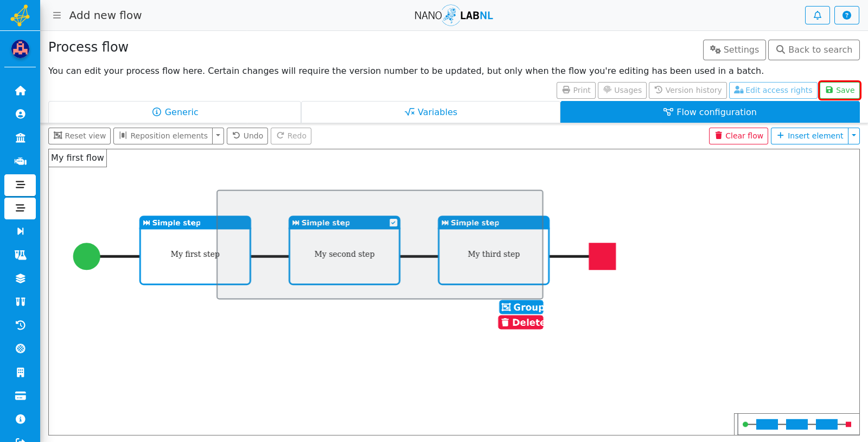Image resolution: width=868 pixels, height=442 pixels.
Task: Open the stacked layers sidebar icon
Action: click(x=20, y=279)
